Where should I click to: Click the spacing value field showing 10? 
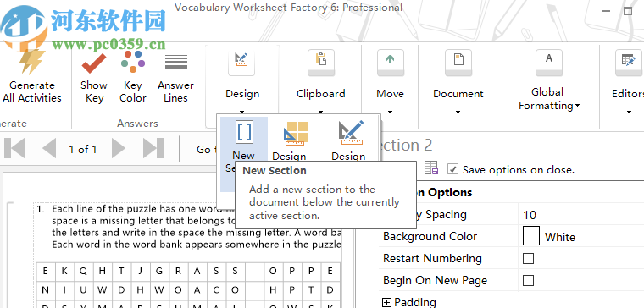[x=580, y=214]
